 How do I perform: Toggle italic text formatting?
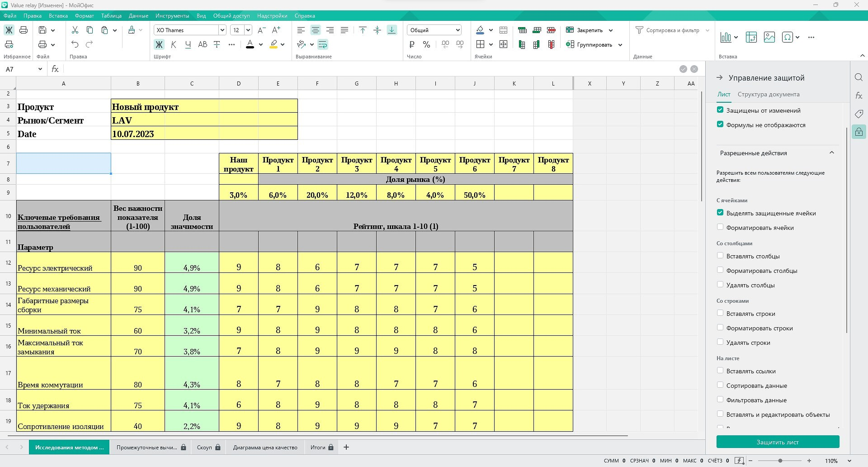(174, 44)
